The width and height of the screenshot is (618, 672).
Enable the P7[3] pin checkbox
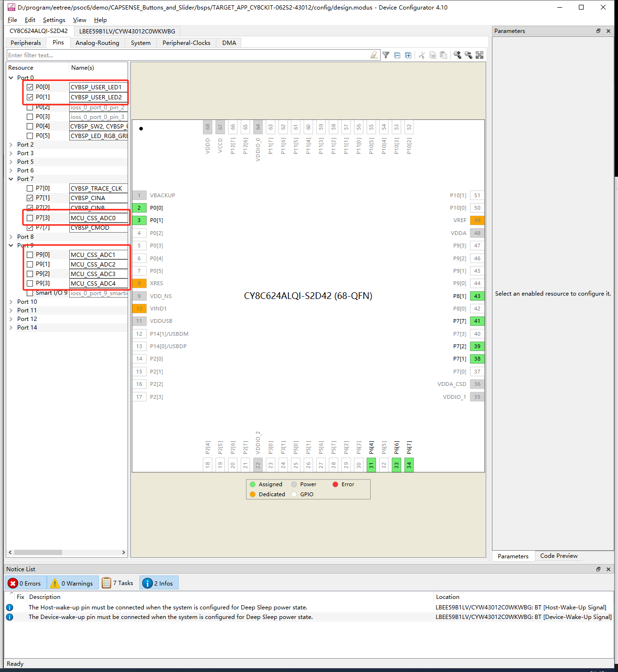[x=30, y=218]
